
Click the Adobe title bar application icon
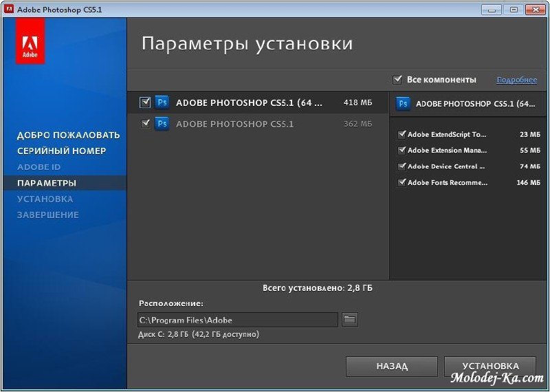8,9
